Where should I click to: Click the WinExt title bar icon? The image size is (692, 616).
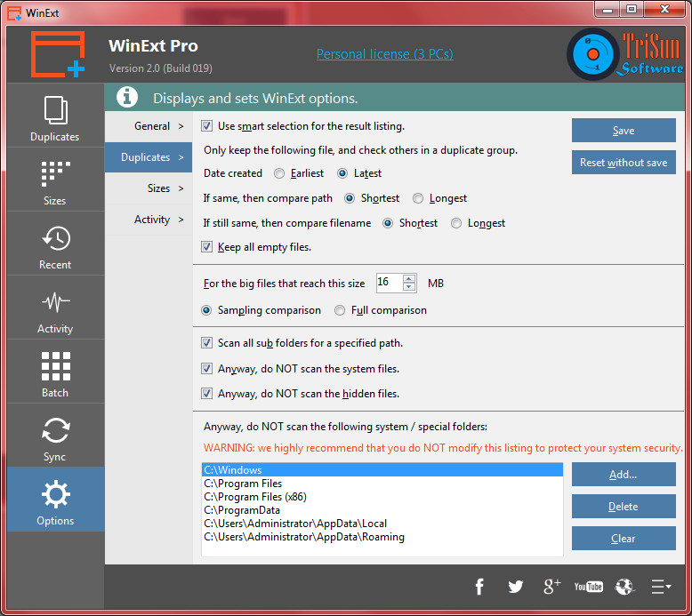(14, 12)
